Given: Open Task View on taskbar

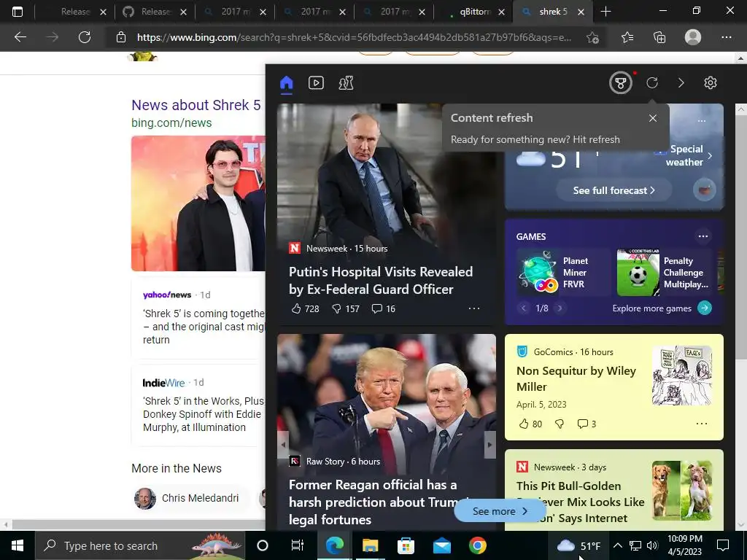Looking at the screenshot, I should pos(298,545).
